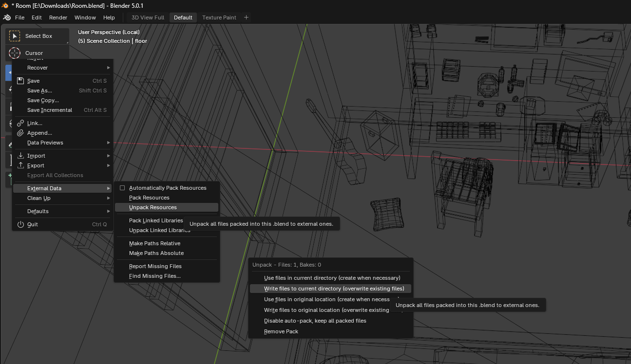Click the Quit power icon
The height and width of the screenshot is (364, 631).
[20, 224]
